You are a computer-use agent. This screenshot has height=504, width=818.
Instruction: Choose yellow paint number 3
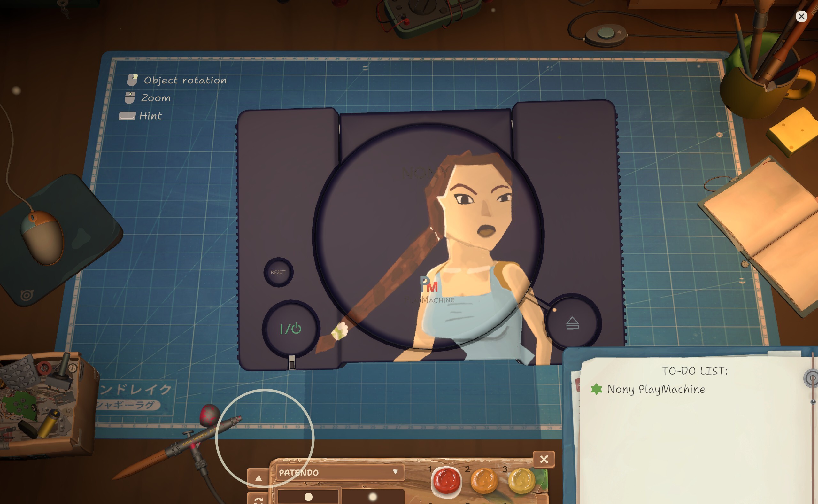521,481
